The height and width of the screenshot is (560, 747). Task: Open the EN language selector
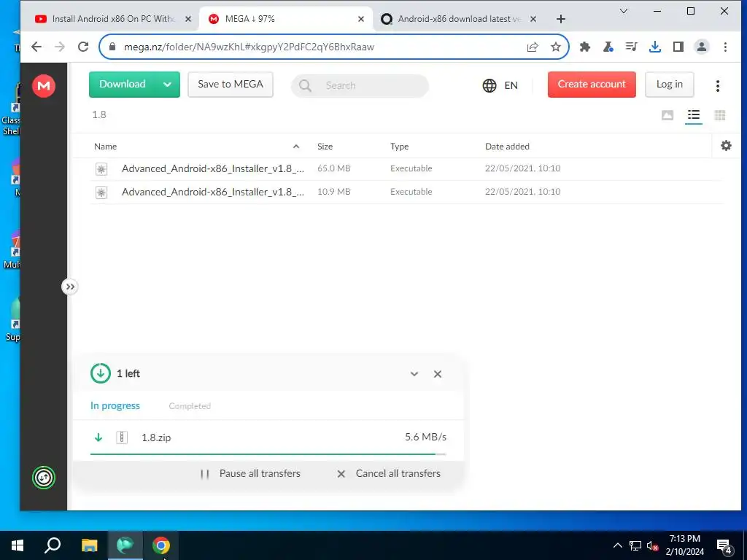[500, 85]
